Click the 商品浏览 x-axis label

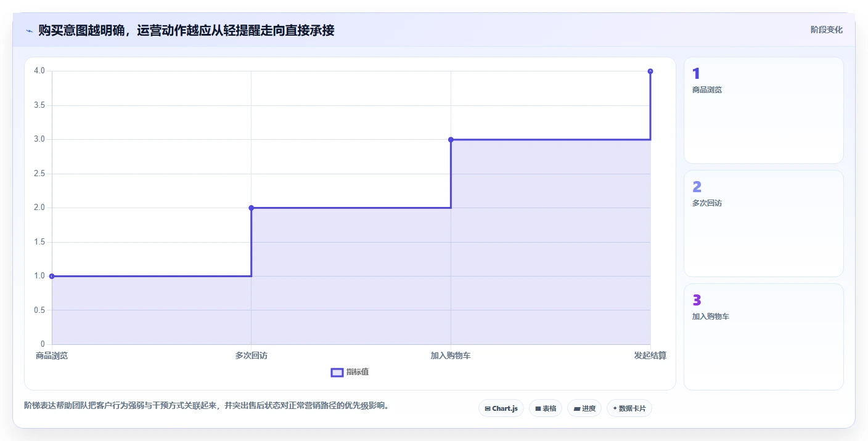point(52,355)
